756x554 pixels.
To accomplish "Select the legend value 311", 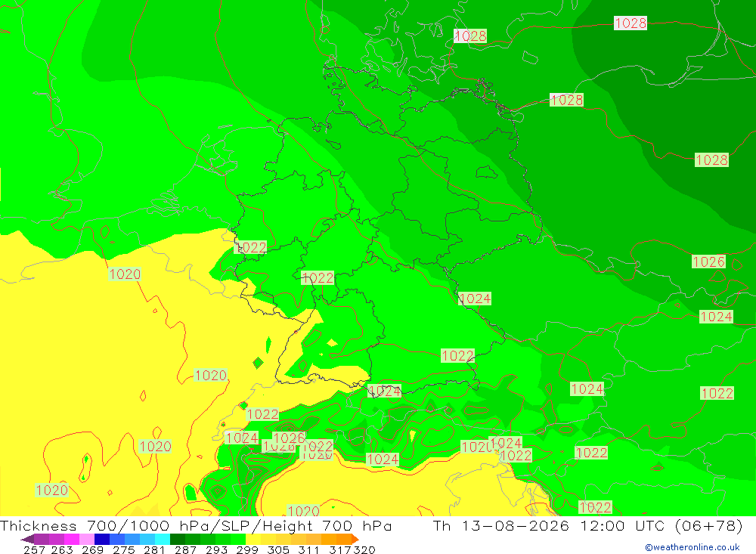I will (x=308, y=549).
